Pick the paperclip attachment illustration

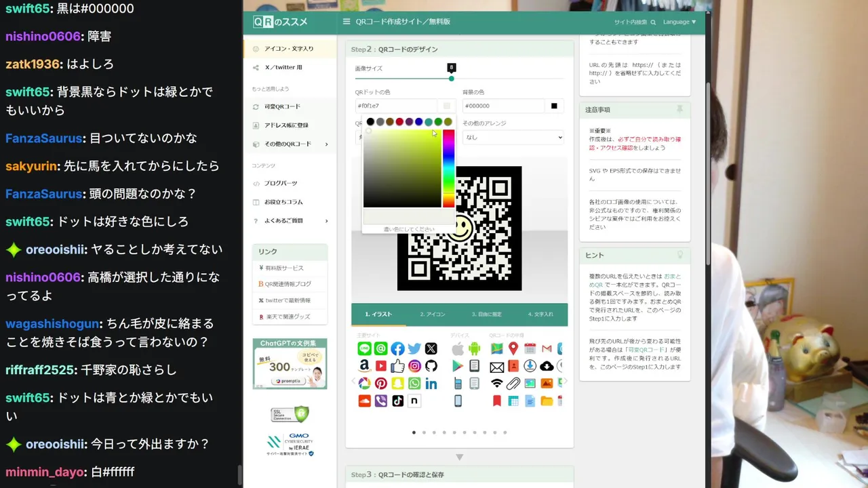pyautogui.click(x=513, y=384)
